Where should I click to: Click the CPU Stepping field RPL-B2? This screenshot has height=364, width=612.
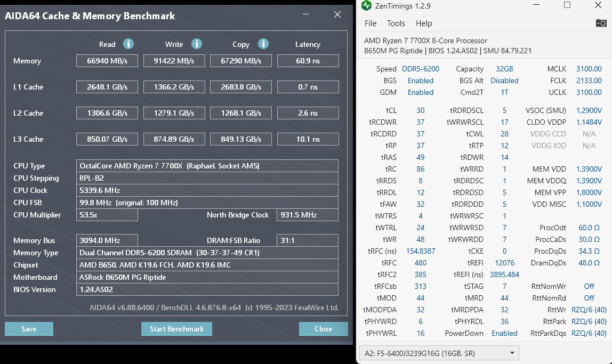(207, 178)
